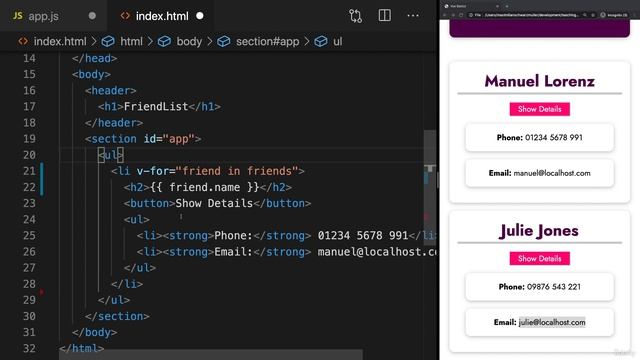
Task: Click the cube icon before body breadcrumb
Action: 164,41
